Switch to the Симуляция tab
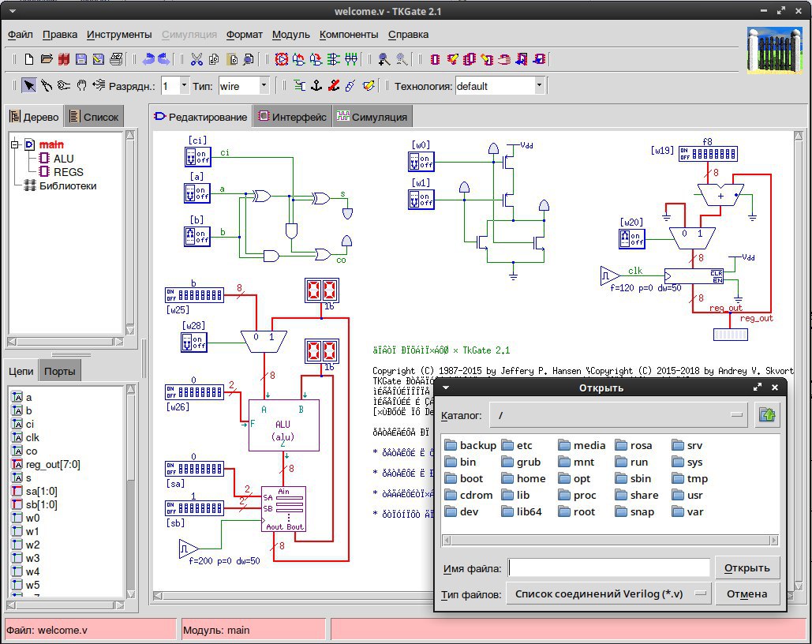This screenshot has height=644, width=812. click(372, 117)
